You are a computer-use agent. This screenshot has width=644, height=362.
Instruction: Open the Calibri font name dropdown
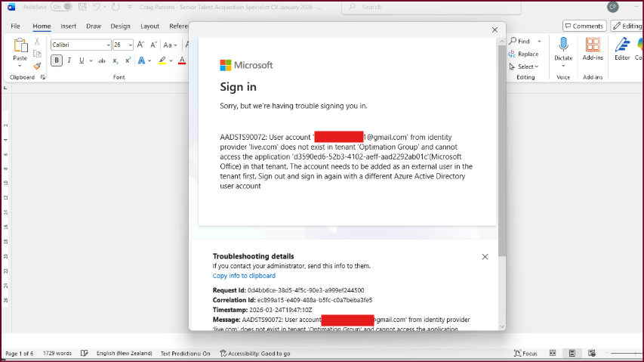click(109, 45)
